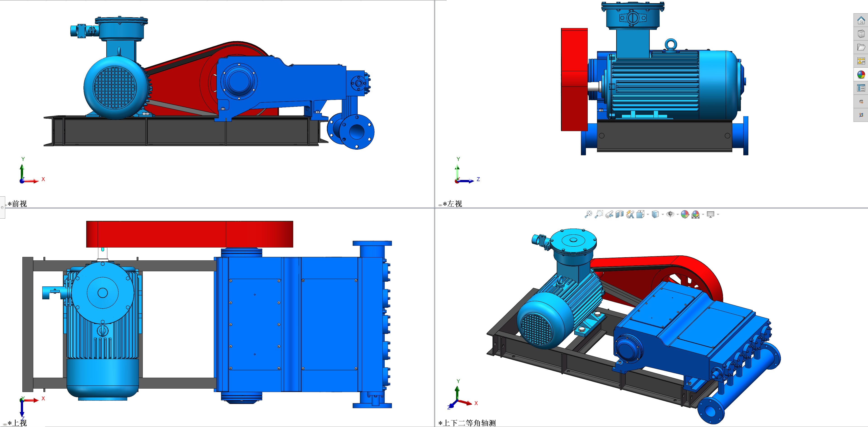
Task: Click the left-edge panel expand handle
Action: (x=2, y=208)
